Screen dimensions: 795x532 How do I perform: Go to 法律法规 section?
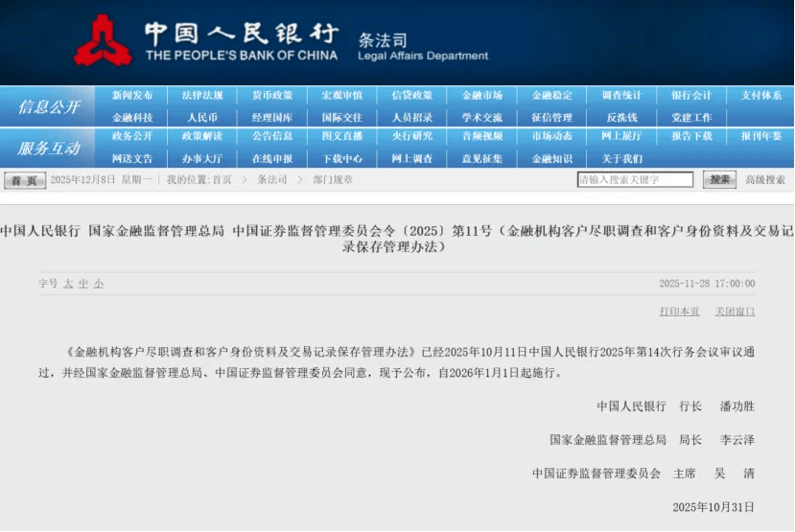202,96
